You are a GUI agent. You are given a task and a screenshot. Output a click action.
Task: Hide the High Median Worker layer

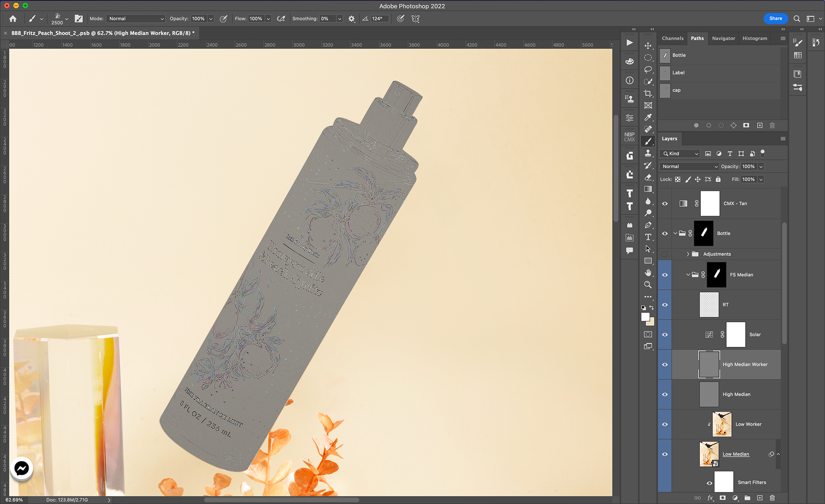coord(665,364)
